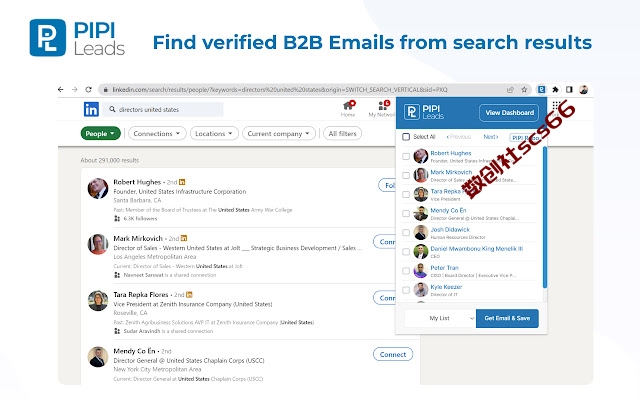Open the My List dropdown
This screenshot has width=640, height=400.
[x=440, y=318]
